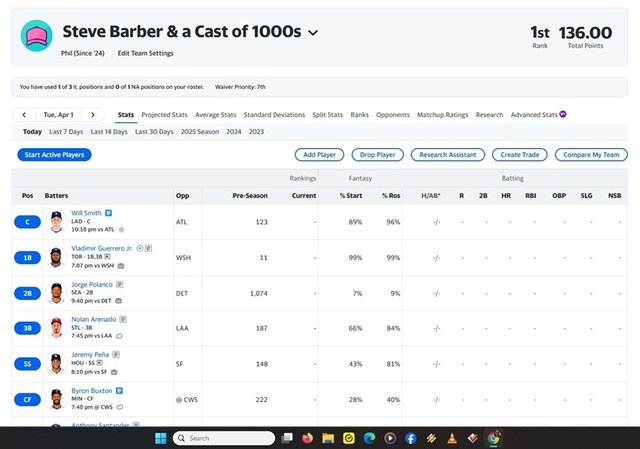640x449 pixels.
Task: Click the 2B position slot for Jorge Polanco
Action: point(27,293)
